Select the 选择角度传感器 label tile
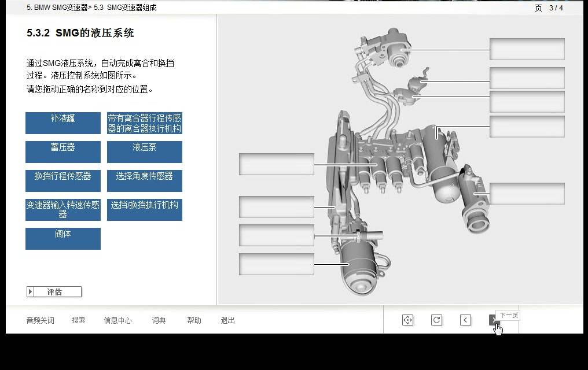Screen dimensions: 588x370 pos(145,180)
